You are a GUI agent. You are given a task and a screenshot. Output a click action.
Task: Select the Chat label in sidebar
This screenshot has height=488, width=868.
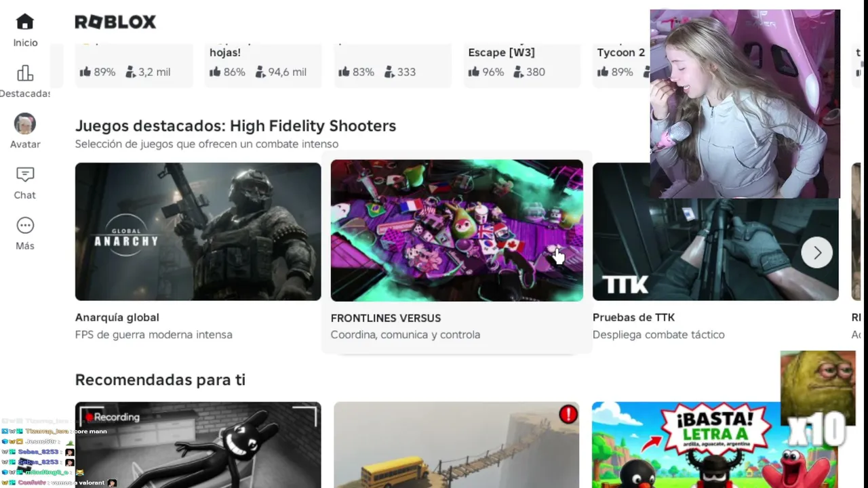pyautogui.click(x=25, y=195)
